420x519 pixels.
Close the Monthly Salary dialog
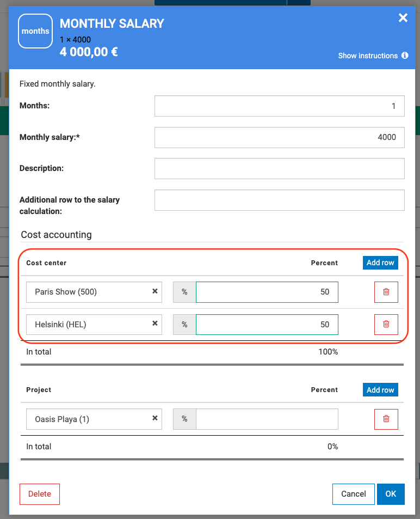tap(403, 18)
